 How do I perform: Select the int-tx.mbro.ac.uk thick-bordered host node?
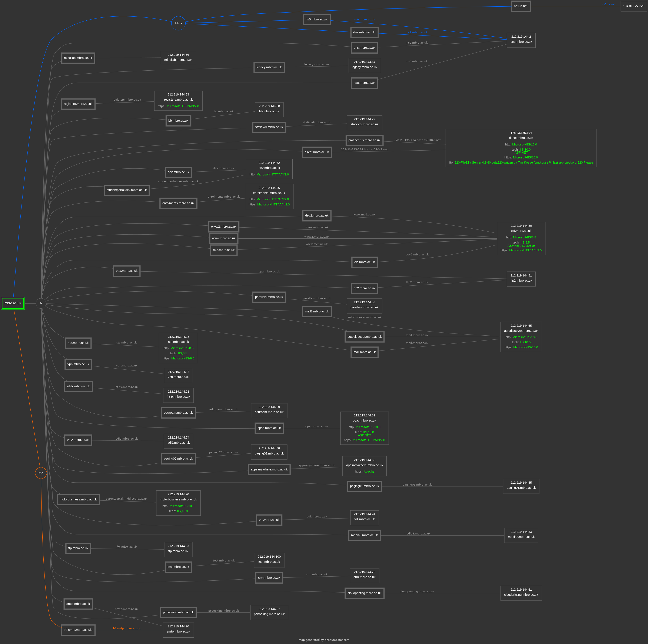pyautogui.click(x=78, y=386)
